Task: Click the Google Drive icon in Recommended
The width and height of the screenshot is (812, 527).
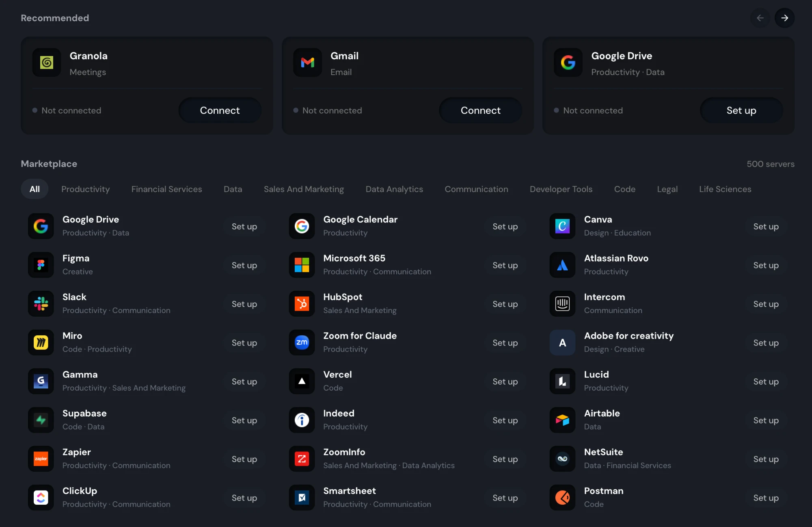Action: 568,63
